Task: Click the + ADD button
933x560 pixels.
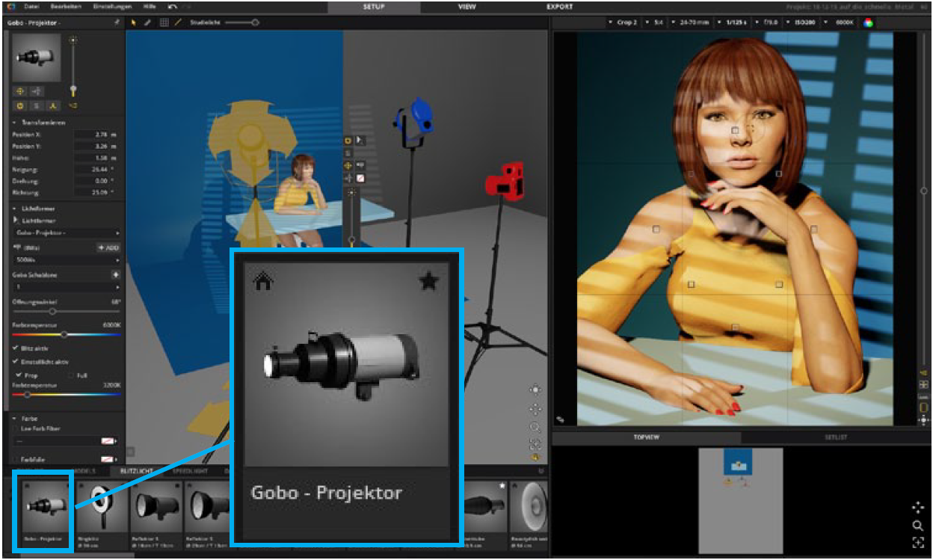Action: 108,247
